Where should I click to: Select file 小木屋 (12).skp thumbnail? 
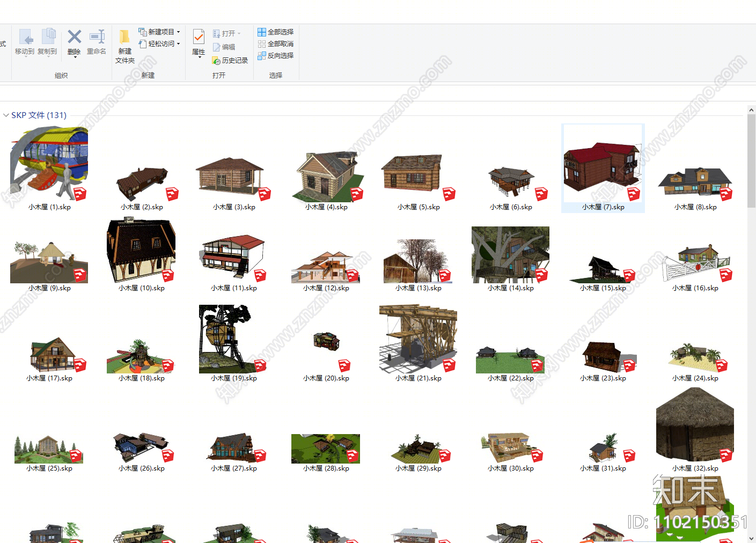326,267
